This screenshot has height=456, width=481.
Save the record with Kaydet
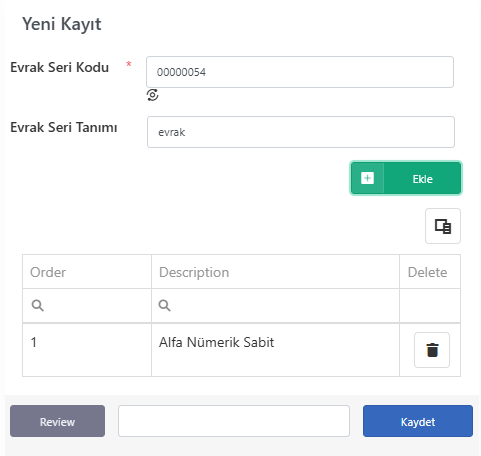(x=418, y=421)
